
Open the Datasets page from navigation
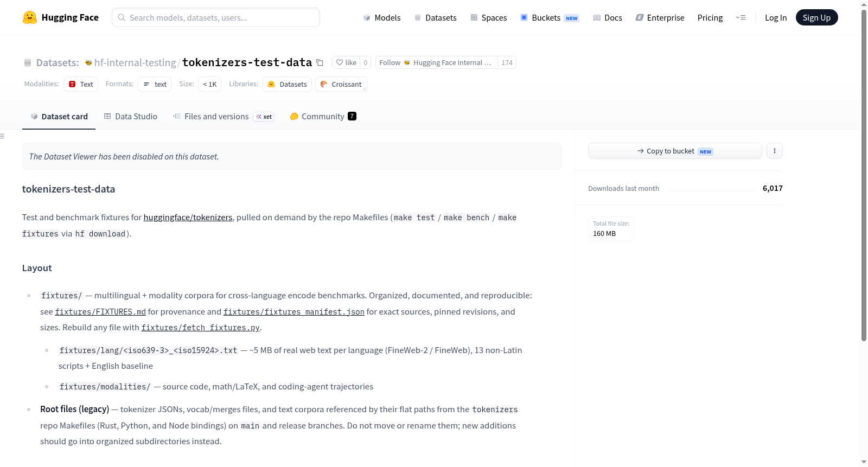tap(435, 17)
